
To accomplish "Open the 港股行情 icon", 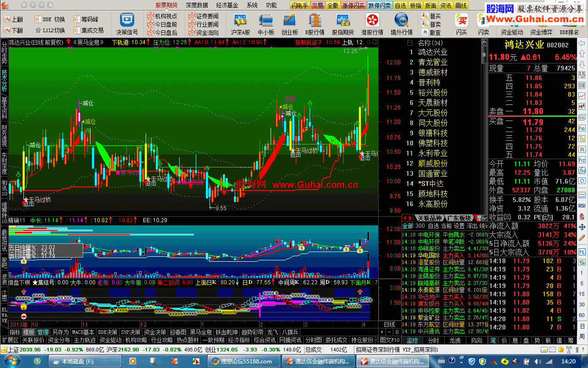I will tap(372, 24).
